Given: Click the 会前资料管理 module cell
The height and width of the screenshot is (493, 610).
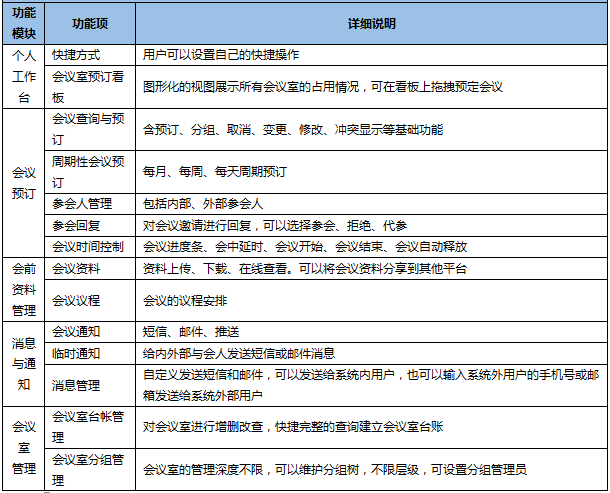Looking at the screenshot, I should click(x=23, y=289).
